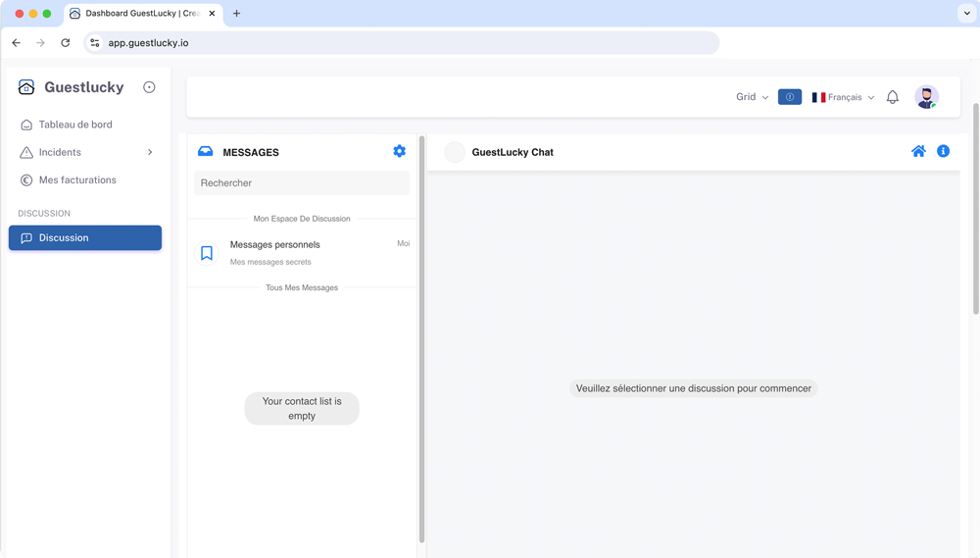Close the Dashboard GuestLucky tab

212,13
